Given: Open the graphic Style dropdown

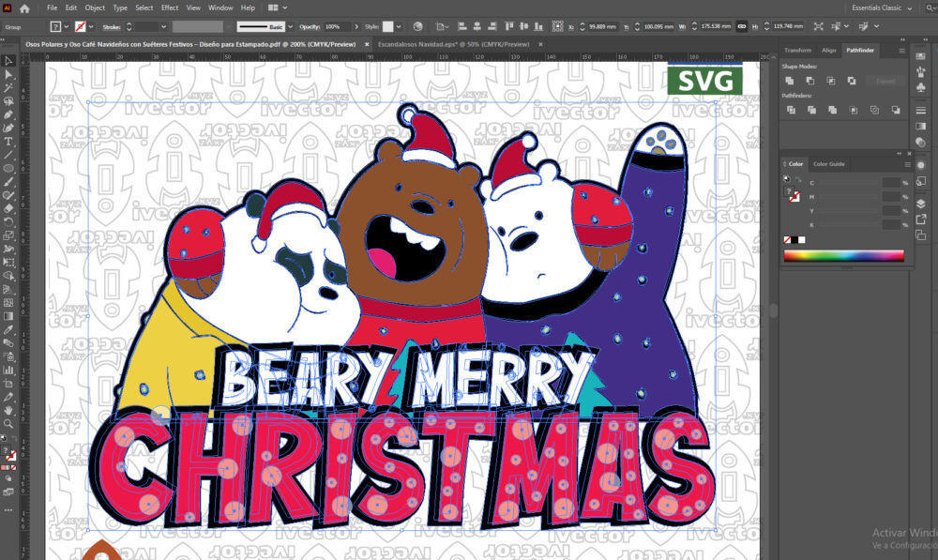Looking at the screenshot, I should click(399, 27).
